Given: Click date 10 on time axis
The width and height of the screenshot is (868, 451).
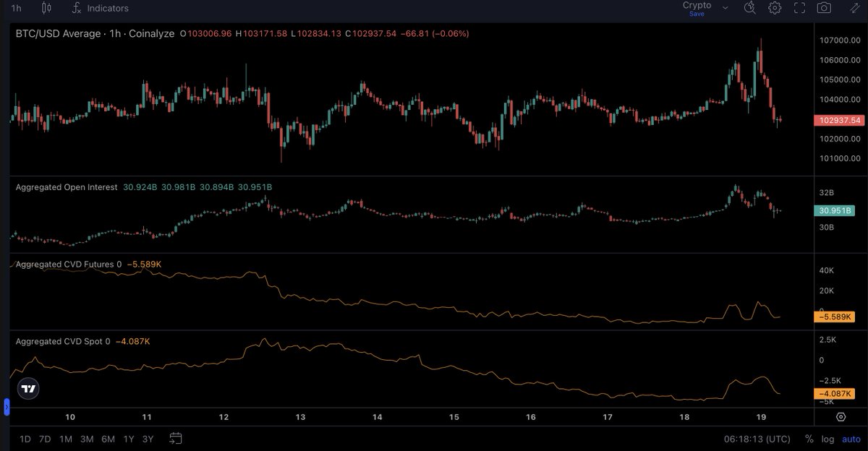Looking at the screenshot, I should (x=70, y=417).
